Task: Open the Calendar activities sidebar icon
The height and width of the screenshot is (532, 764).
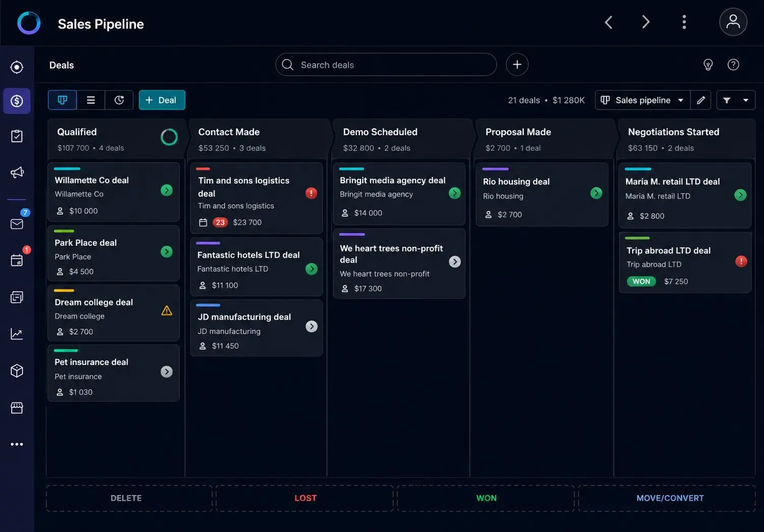Action: pyautogui.click(x=17, y=260)
